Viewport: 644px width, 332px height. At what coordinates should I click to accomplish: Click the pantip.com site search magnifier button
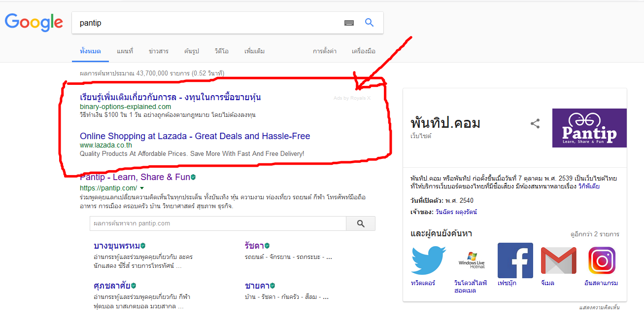pos(361,223)
